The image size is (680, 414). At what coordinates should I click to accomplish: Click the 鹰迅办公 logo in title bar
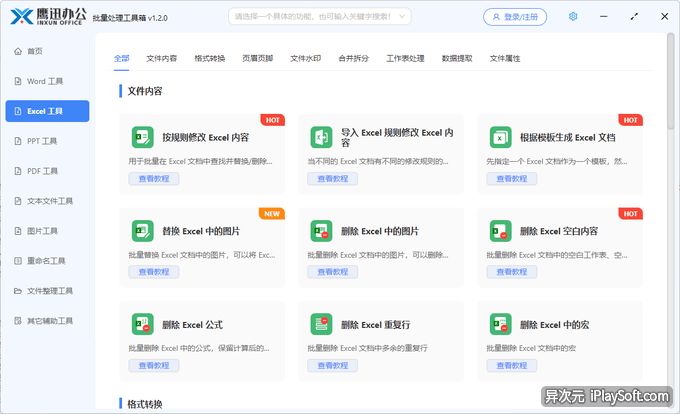pos(48,16)
